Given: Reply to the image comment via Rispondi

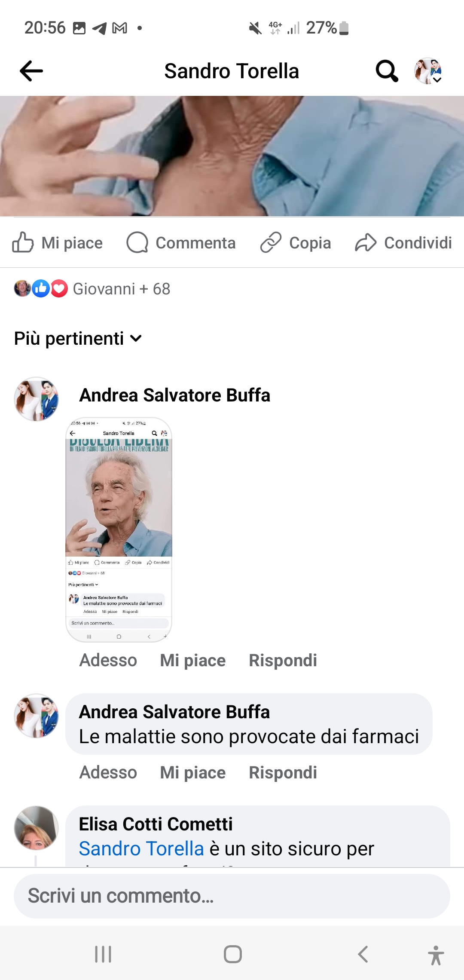Looking at the screenshot, I should coord(283,660).
